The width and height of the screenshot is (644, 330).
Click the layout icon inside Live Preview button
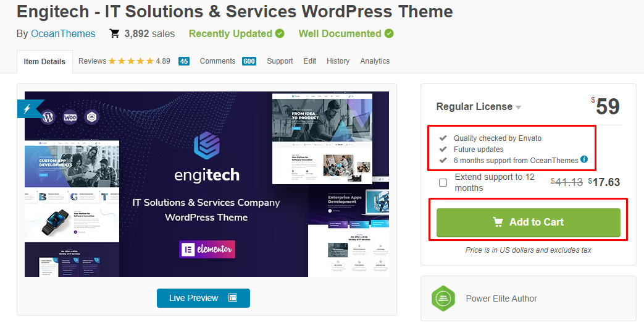(x=233, y=298)
